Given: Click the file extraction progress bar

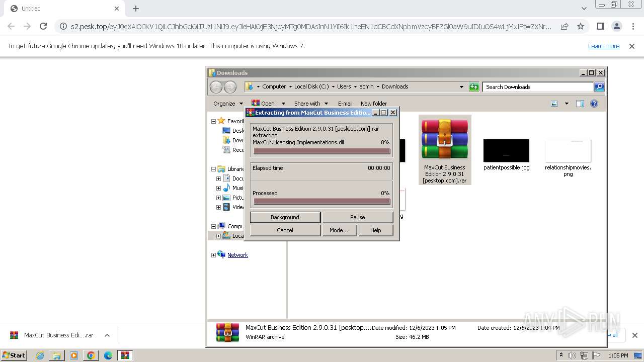Looking at the screenshot, I should point(322,151).
